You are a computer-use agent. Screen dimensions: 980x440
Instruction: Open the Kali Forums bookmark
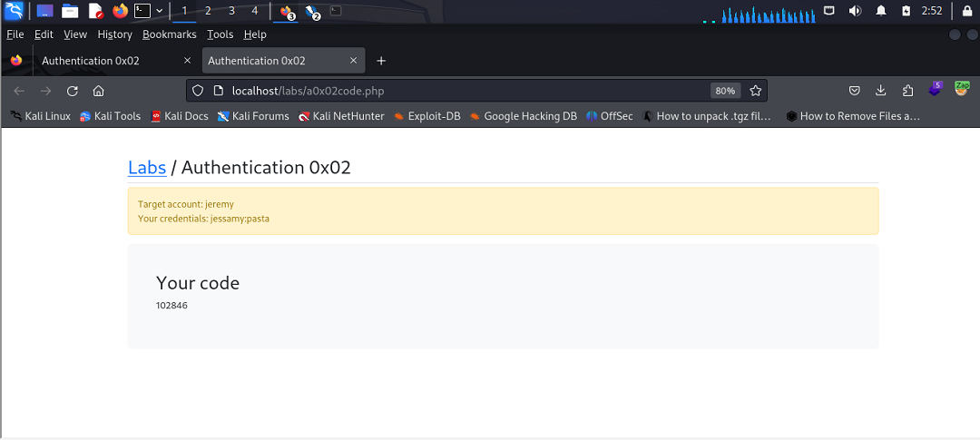point(253,115)
